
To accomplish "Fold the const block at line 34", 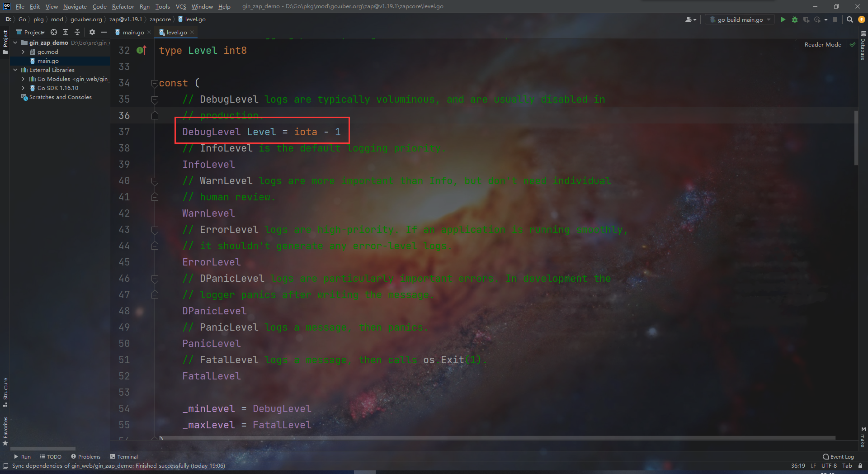I will pos(155,83).
